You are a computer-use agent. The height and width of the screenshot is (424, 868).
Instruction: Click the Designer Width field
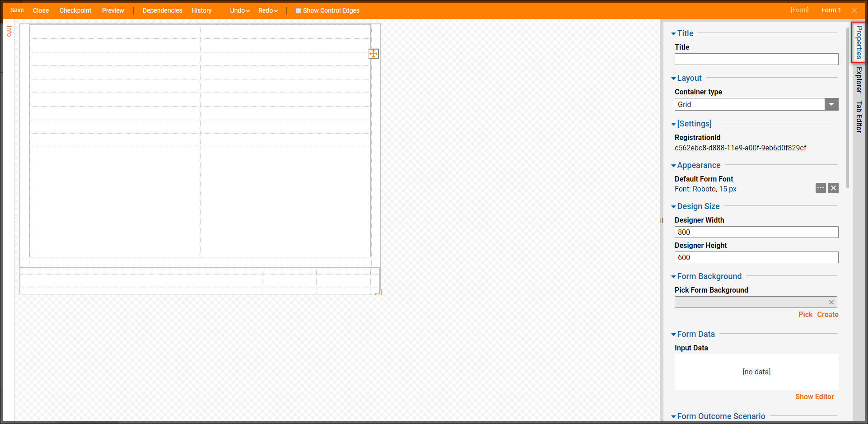click(756, 232)
